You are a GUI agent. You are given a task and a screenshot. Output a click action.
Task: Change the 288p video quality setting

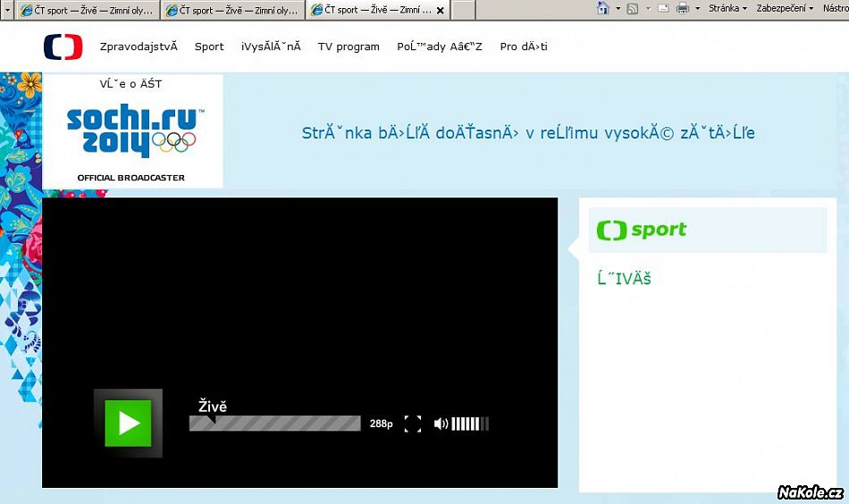382,424
